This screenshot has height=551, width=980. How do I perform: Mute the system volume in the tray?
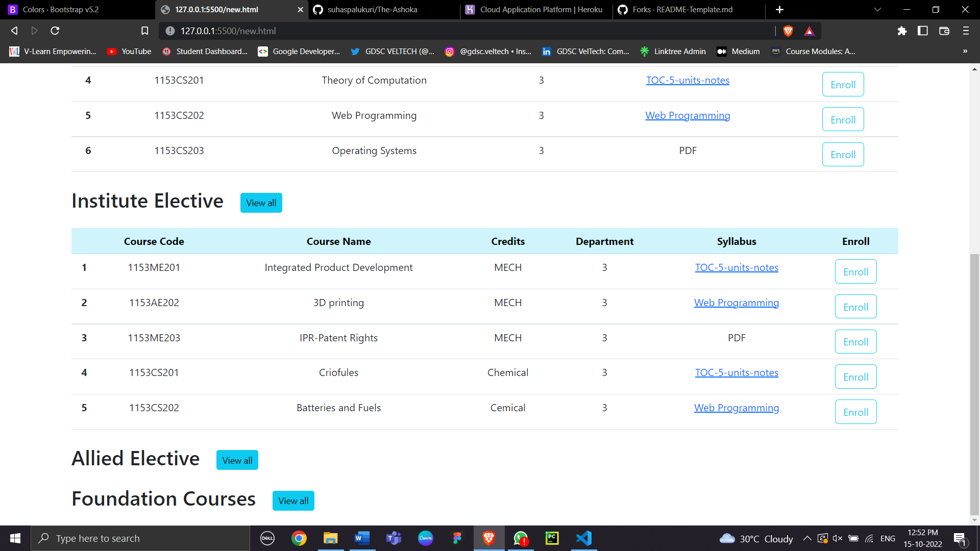[x=838, y=538]
